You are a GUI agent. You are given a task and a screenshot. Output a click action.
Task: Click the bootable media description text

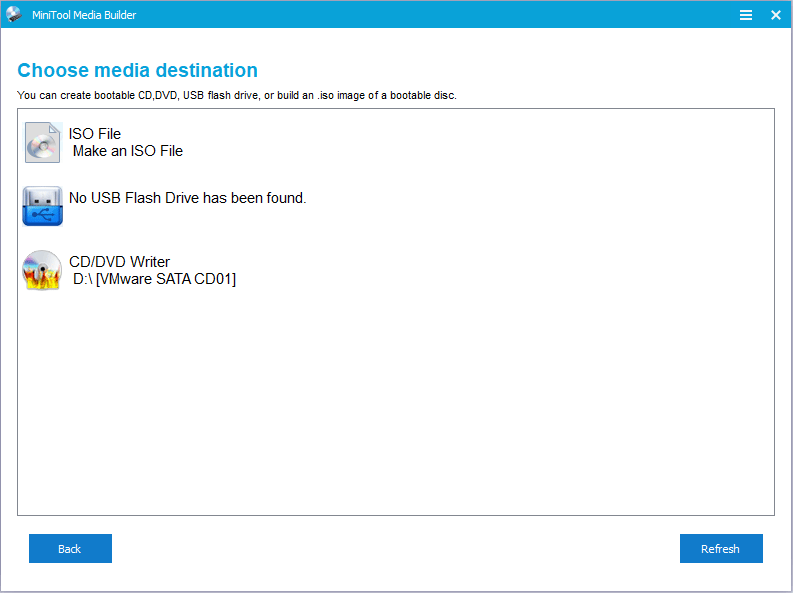(x=237, y=95)
